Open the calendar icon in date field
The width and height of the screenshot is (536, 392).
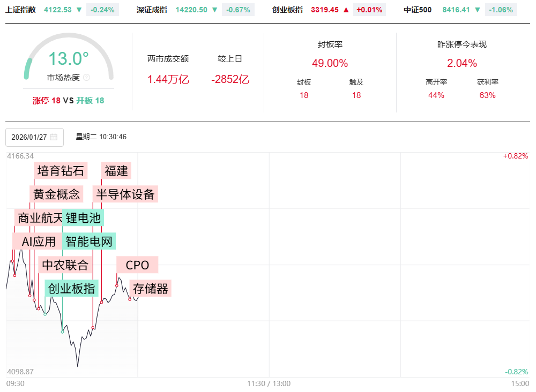point(54,137)
